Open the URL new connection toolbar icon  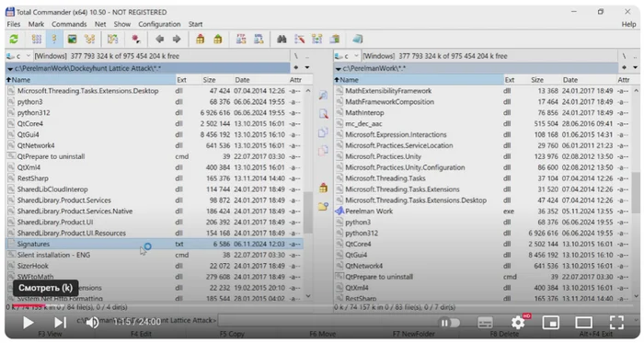(259, 39)
